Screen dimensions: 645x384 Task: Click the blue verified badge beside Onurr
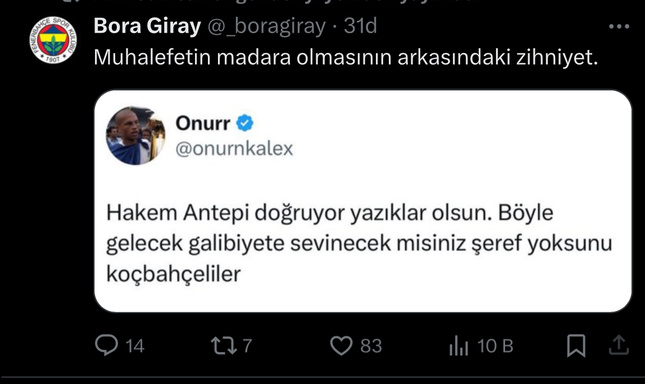coord(245,123)
